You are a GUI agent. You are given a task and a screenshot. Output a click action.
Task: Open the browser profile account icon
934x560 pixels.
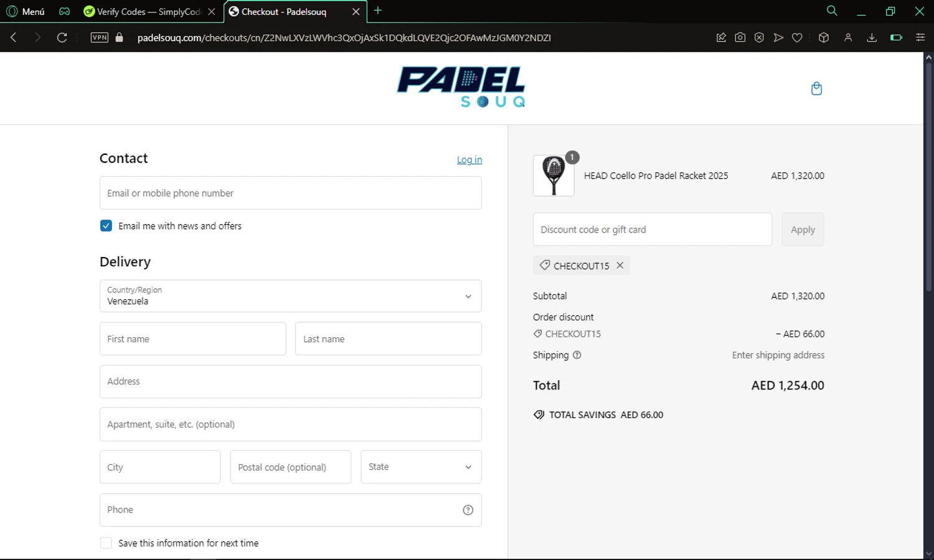[848, 37]
